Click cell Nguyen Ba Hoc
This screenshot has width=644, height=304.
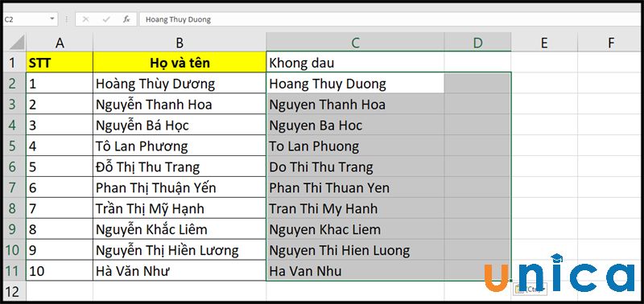coord(355,125)
